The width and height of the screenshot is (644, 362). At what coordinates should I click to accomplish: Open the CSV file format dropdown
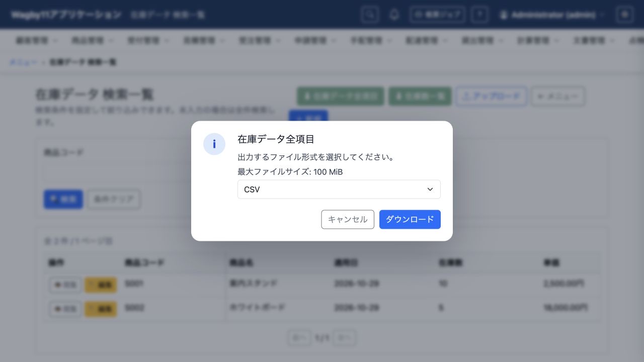point(339,190)
